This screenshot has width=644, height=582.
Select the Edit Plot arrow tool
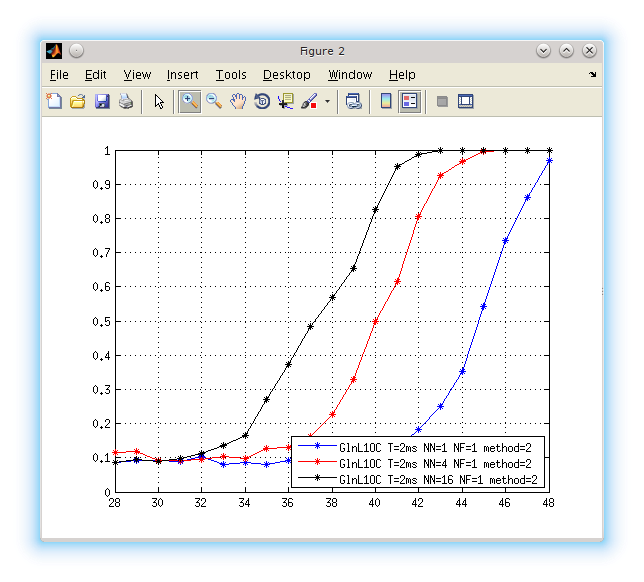[159, 101]
